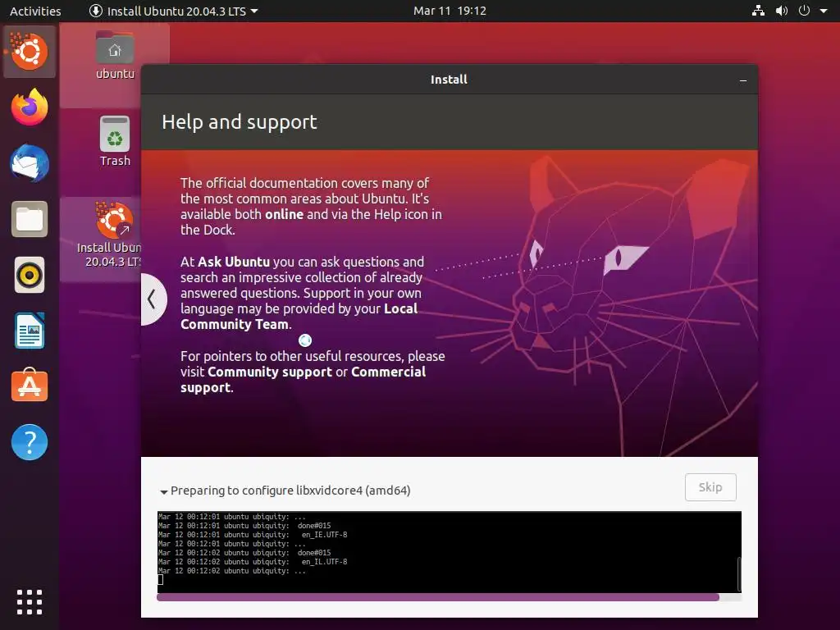The image size is (840, 630).
Task: Click the Install window title bar text
Action: (449, 80)
